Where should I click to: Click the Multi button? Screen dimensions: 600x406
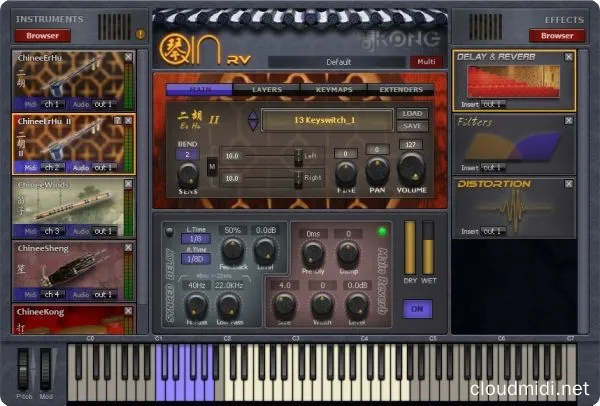[426, 62]
